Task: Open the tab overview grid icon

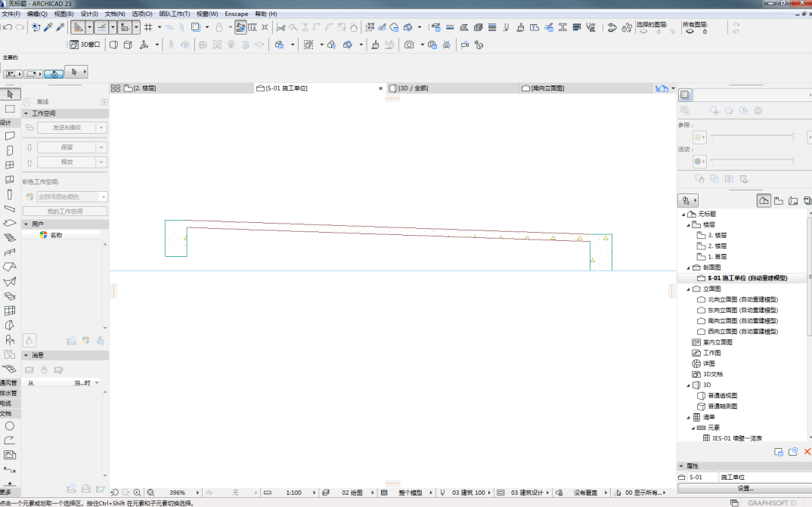Action: pyautogui.click(x=116, y=88)
